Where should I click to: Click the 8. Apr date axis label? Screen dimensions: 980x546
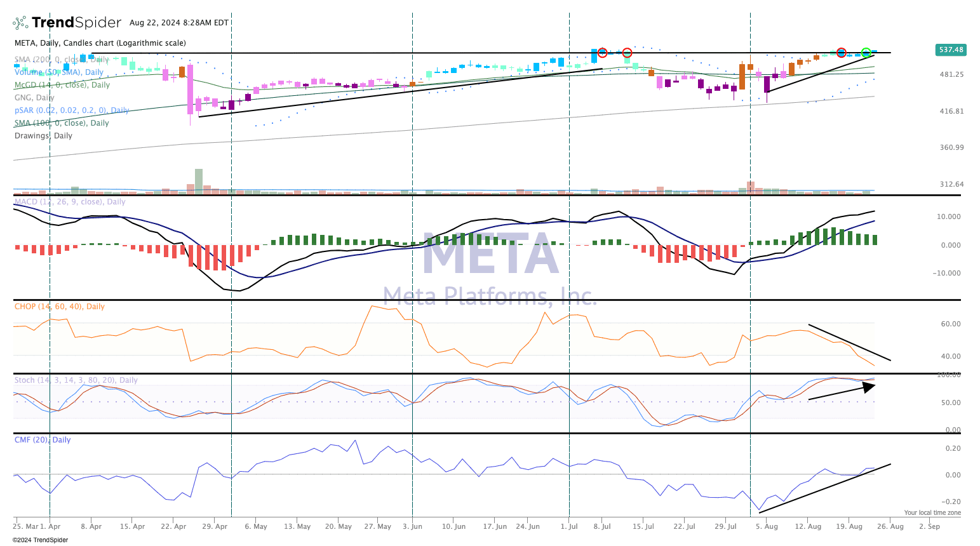coord(91,526)
